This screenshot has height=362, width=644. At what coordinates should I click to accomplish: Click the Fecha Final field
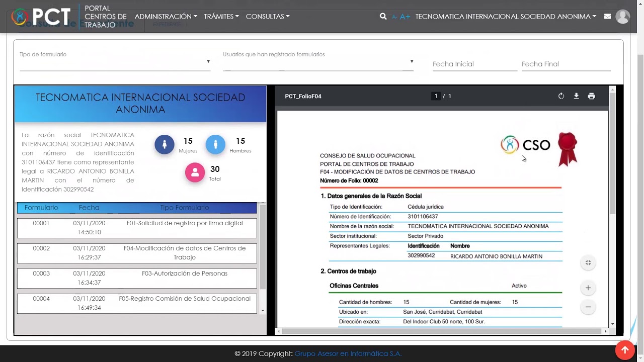point(566,64)
